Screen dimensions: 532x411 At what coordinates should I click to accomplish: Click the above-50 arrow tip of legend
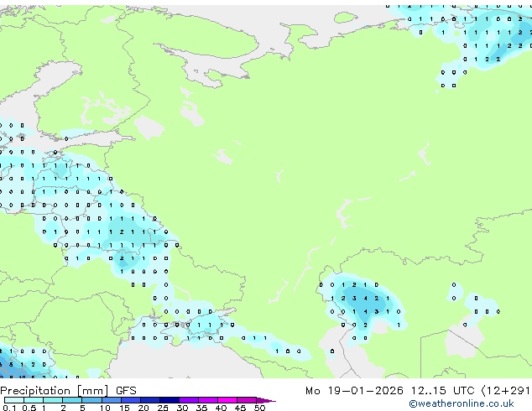[x=266, y=401]
